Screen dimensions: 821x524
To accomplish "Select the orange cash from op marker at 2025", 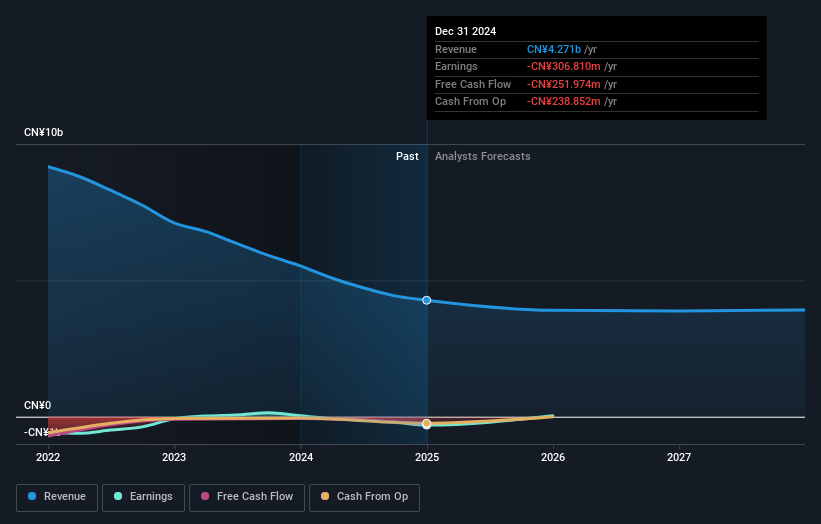I will (427, 423).
